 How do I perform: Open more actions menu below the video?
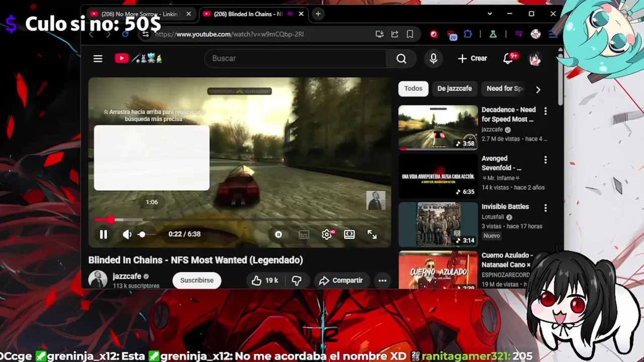382,281
